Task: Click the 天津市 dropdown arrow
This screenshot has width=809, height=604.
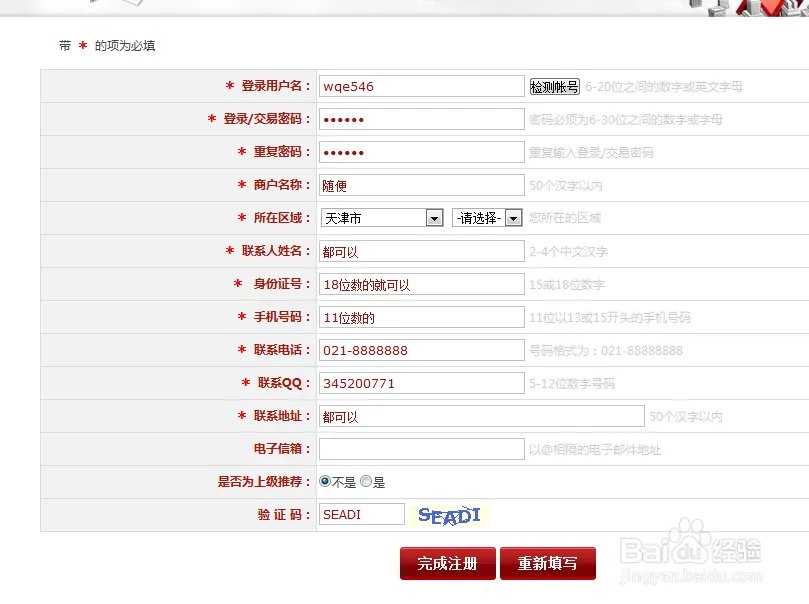Action: point(434,217)
